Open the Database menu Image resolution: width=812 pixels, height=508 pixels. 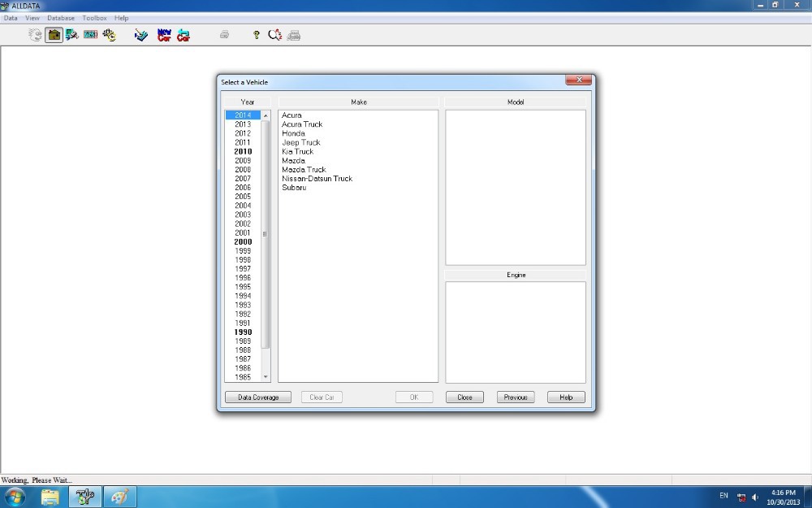click(x=61, y=18)
